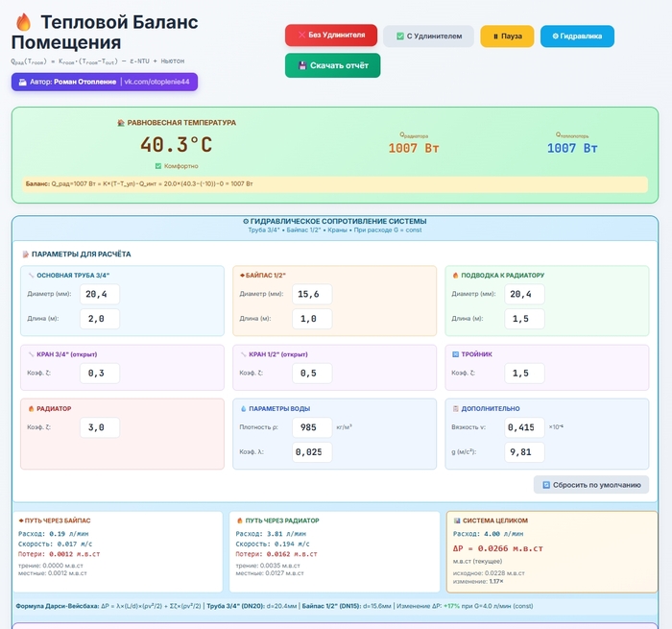The width and height of the screenshot is (672, 629).
Task: Click the length field of main pipe 3/4"
Action: pyautogui.click(x=99, y=319)
